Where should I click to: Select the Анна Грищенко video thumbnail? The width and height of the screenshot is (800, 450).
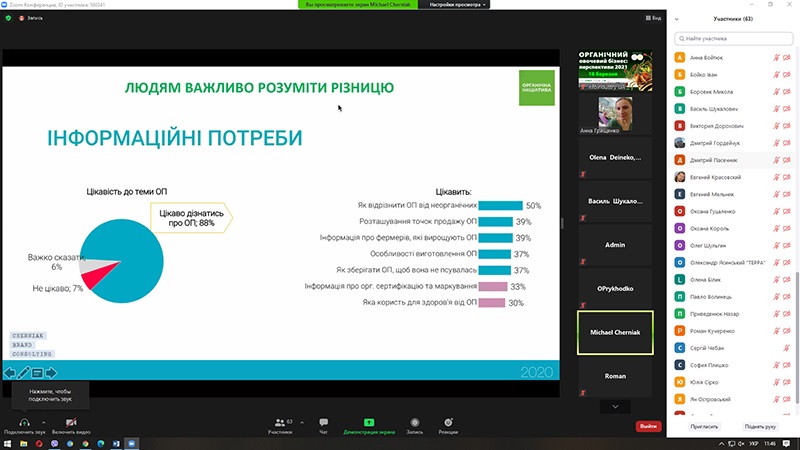[615, 113]
